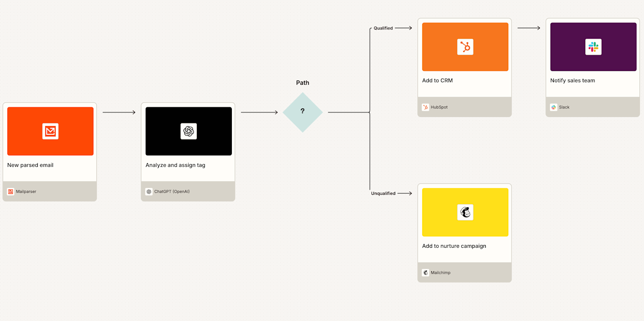This screenshot has width=644, height=321.
Task: Click the 'Add to CRM' step title
Action: [437, 81]
